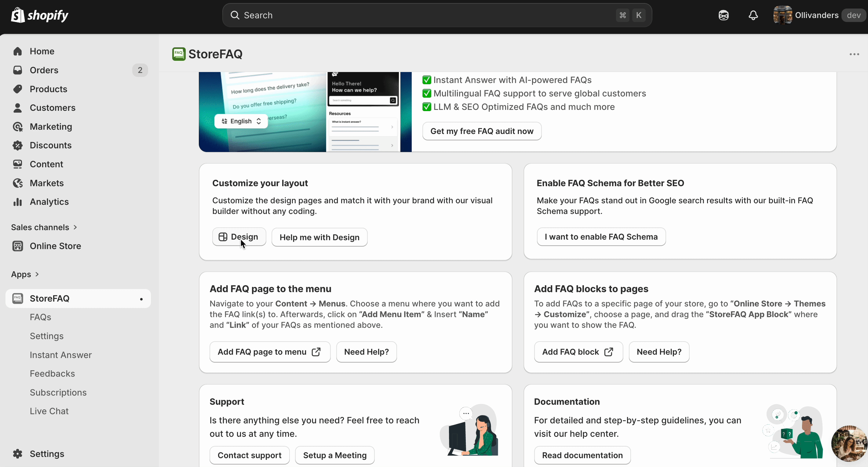The image size is (868, 467).
Task: Click the StoreFAQ logo in page header
Action: point(179,54)
